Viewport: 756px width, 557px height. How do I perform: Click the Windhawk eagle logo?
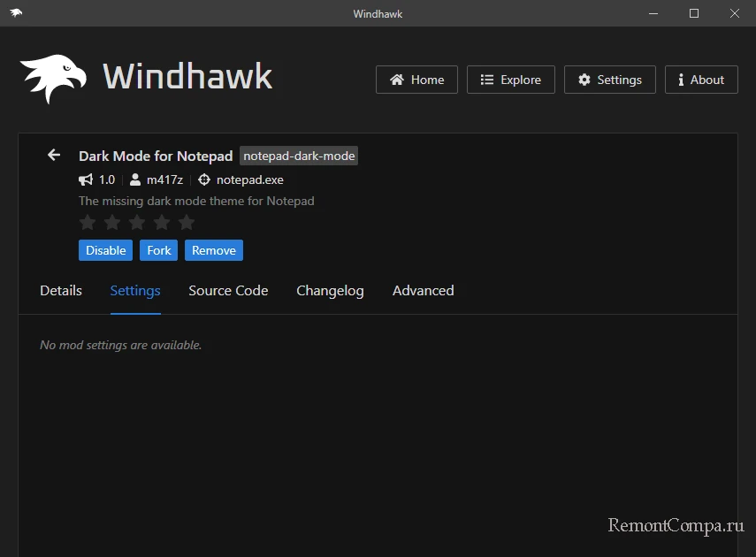pyautogui.click(x=53, y=79)
